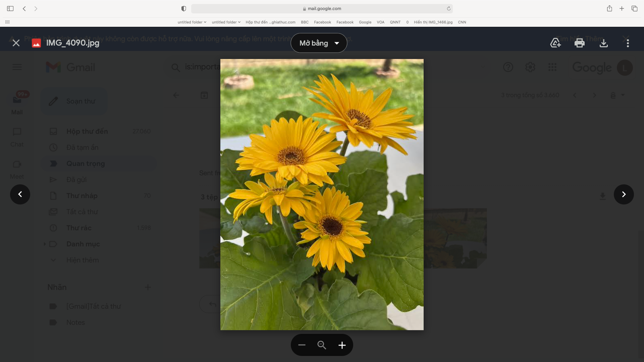The width and height of the screenshot is (644, 362).
Task: Add the image to Google Drive
Action: (x=555, y=43)
